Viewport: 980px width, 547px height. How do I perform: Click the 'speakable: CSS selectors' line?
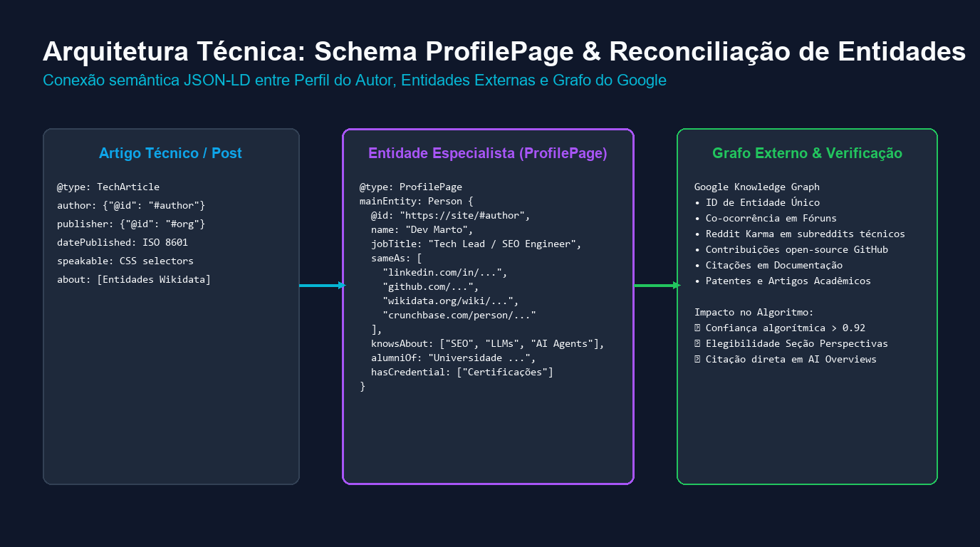coord(125,261)
